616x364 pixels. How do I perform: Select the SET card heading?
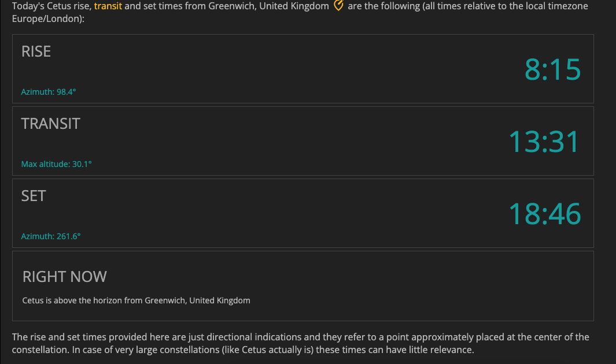(x=34, y=196)
